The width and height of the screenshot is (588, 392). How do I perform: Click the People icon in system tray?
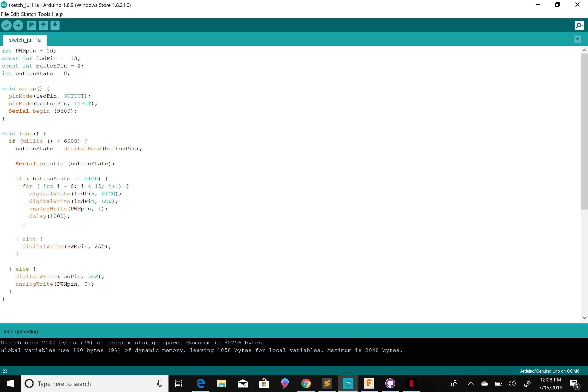click(x=454, y=383)
